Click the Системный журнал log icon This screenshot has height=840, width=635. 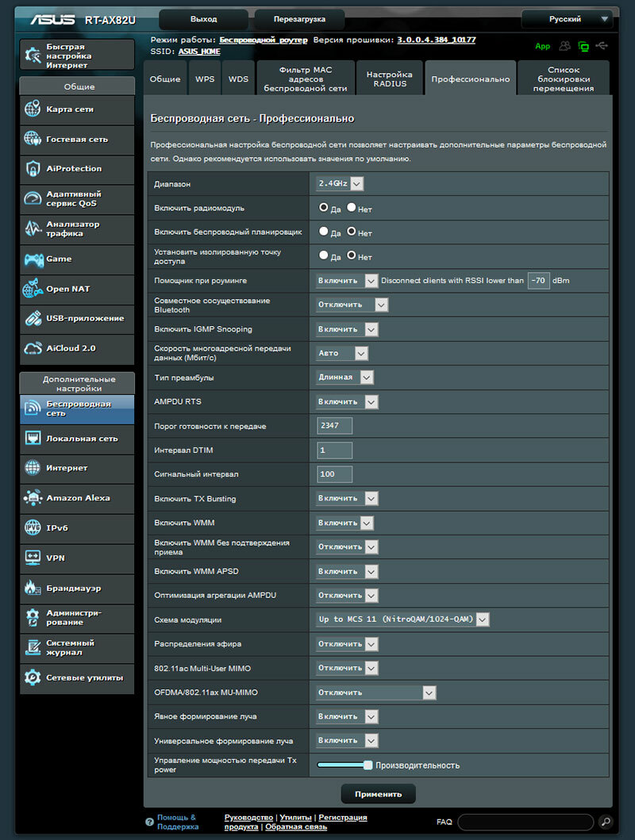pos(33,648)
